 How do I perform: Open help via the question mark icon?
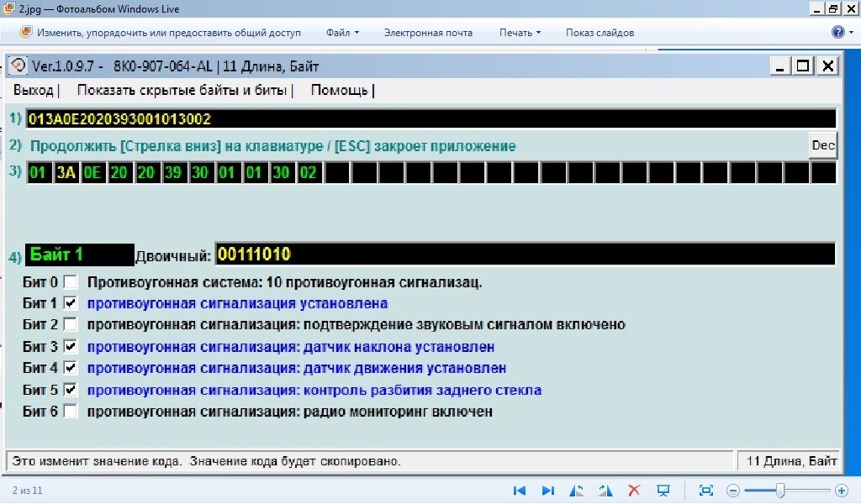[837, 31]
